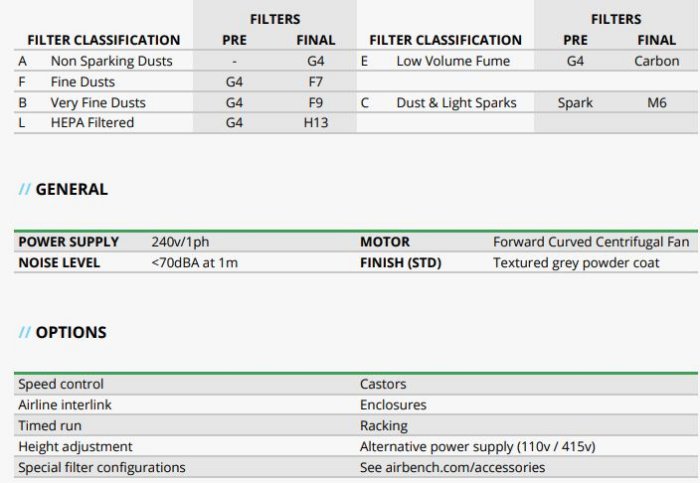This screenshot has width=700, height=483.
Task: Select the H13 final filter cell
Action: (315, 123)
